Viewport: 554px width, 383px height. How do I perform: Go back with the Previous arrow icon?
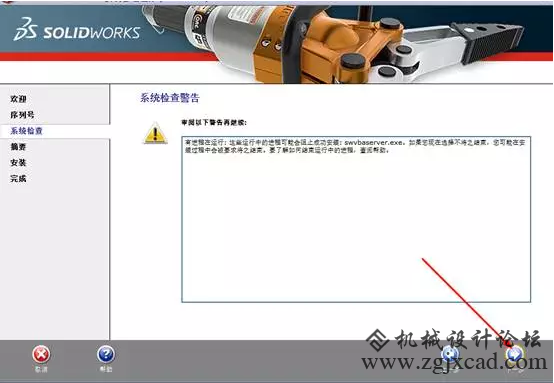(450, 354)
